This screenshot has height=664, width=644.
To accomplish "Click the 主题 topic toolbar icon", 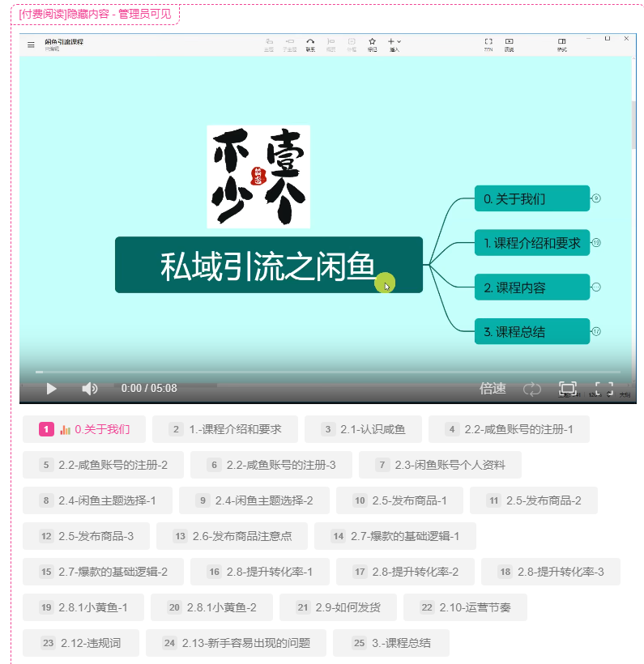I will [x=269, y=45].
